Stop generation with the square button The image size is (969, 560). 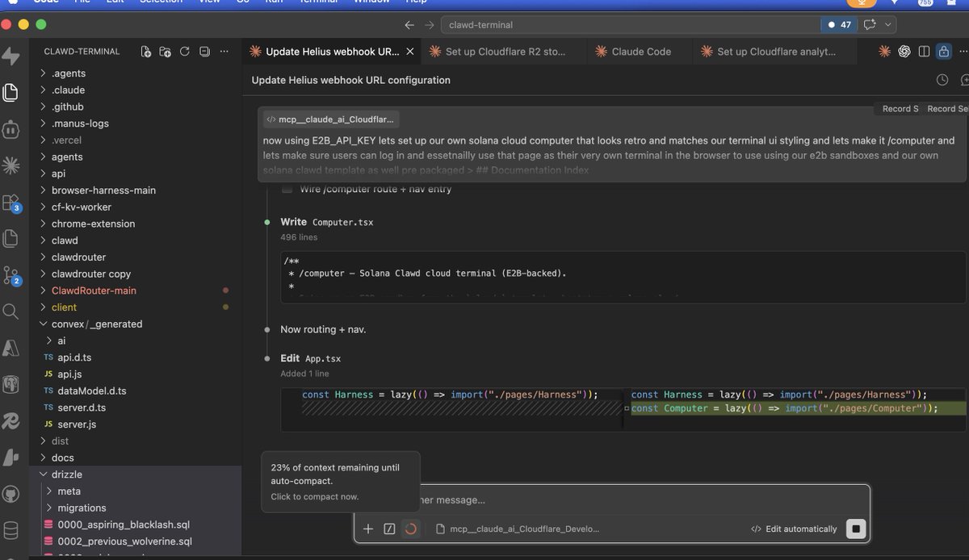pos(857,529)
